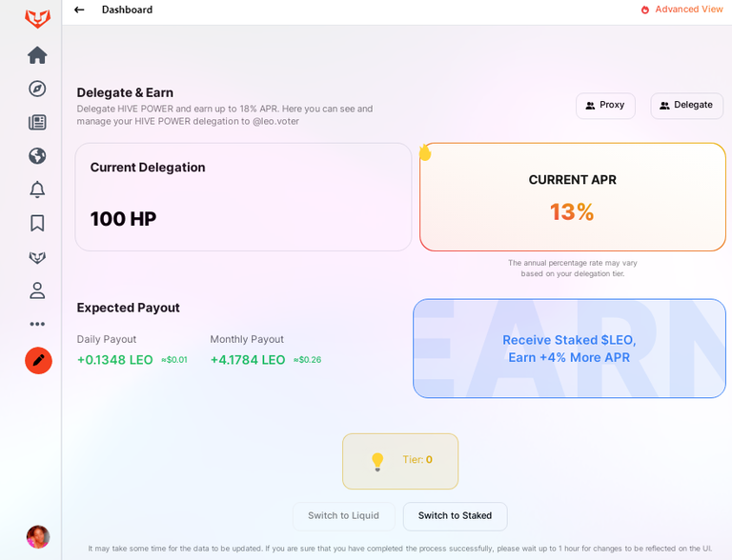This screenshot has width=732, height=560.
Task: Open the newspaper feed icon
Action: 37,122
